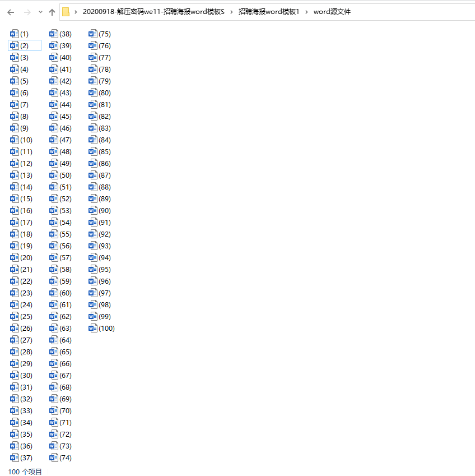Go back using the back arrow
This screenshot has width=475, height=476.
coord(11,12)
